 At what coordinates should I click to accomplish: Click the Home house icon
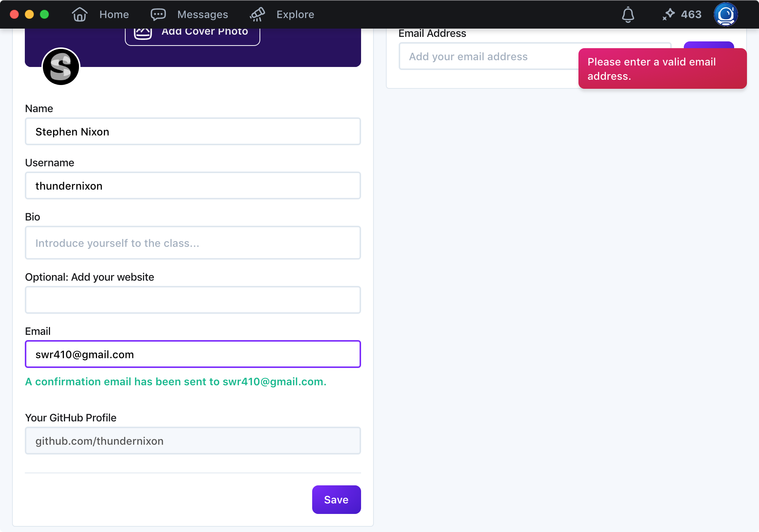coord(79,14)
